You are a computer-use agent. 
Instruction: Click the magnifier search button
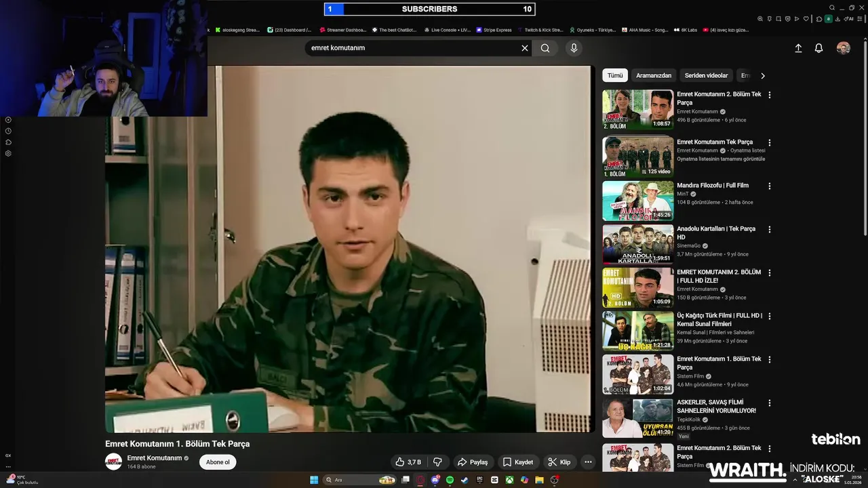(545, 48)
